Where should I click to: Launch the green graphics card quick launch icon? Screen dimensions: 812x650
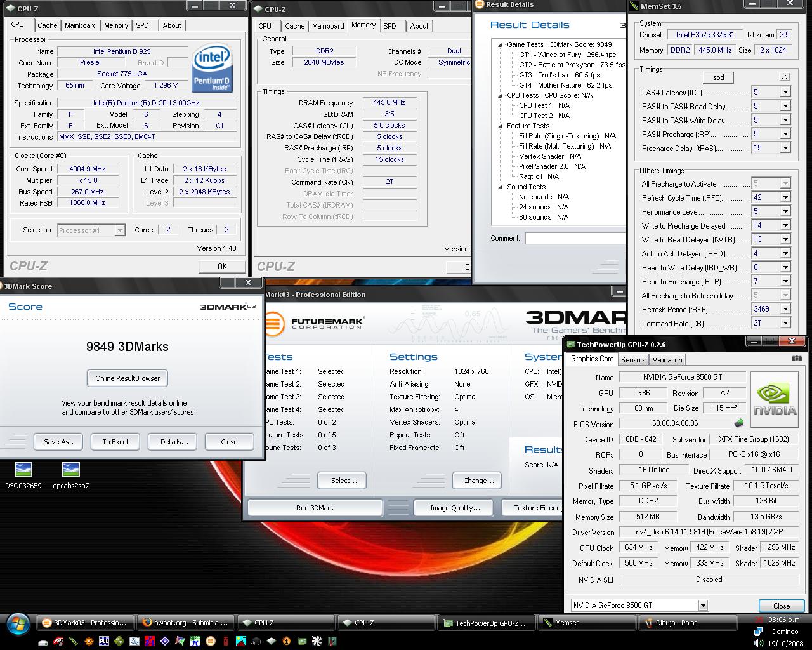pyautogui.click(x=301, y=641)
